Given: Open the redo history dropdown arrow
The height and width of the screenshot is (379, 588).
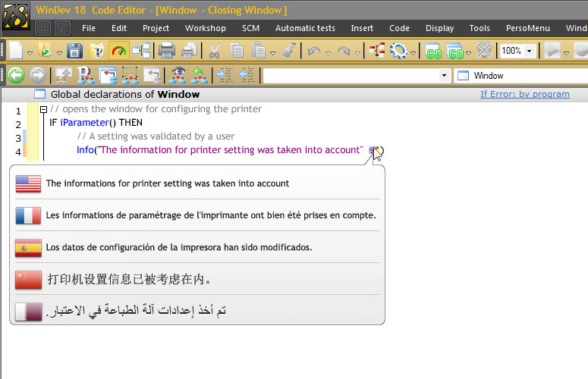Looking at the screenshot, I should coord(357,53).
